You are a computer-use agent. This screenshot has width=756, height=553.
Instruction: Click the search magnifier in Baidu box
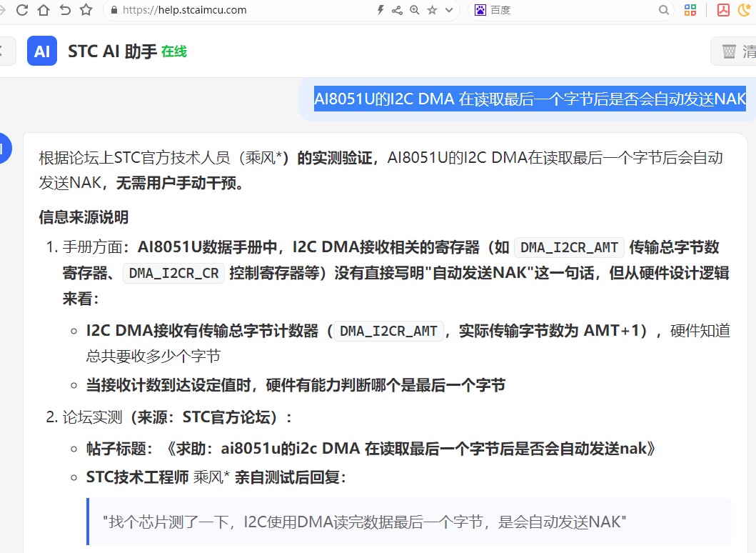664,10
